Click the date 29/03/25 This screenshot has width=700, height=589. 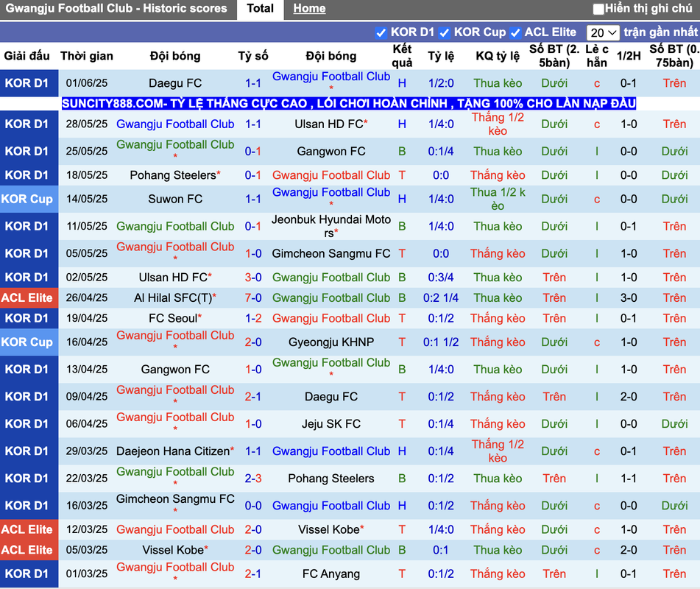pos(87,451)
